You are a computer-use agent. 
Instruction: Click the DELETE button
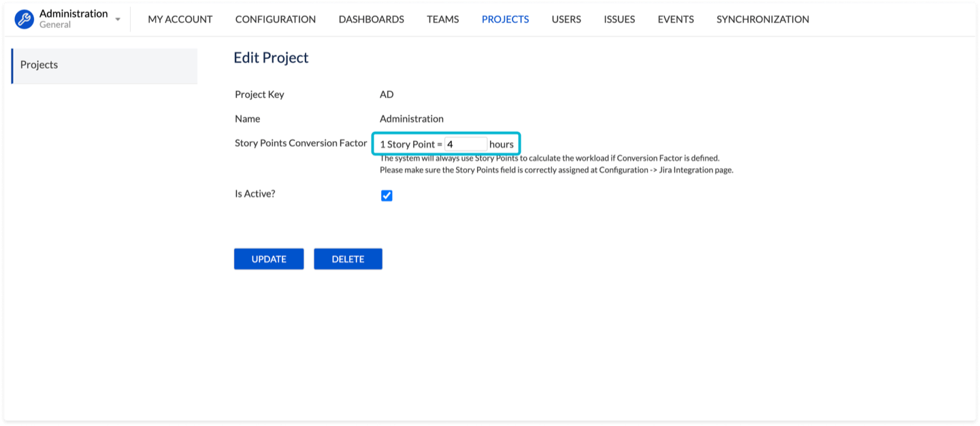click(348, 259)
